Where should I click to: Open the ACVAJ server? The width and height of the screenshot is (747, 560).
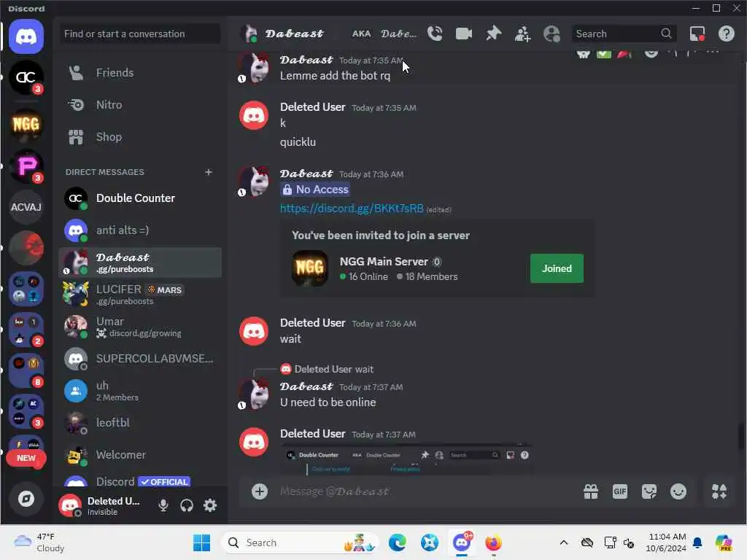coord(26,207)
